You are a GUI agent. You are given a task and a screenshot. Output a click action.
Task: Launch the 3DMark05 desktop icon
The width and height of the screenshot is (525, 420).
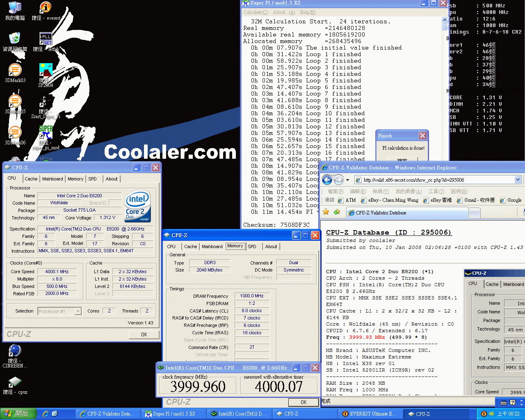[15, 104]
